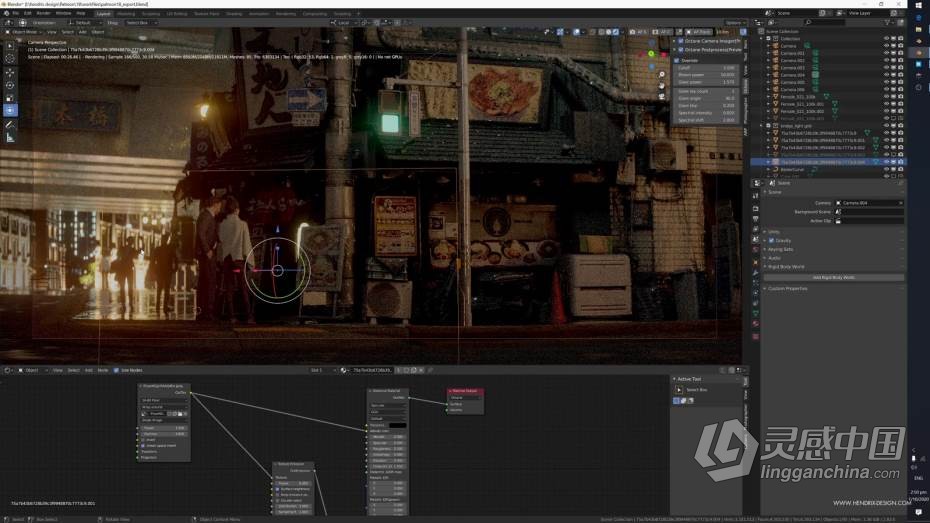Click the green Y axis navigation gizmo
Screen dimensions: 930x523
tap(651, 54)
